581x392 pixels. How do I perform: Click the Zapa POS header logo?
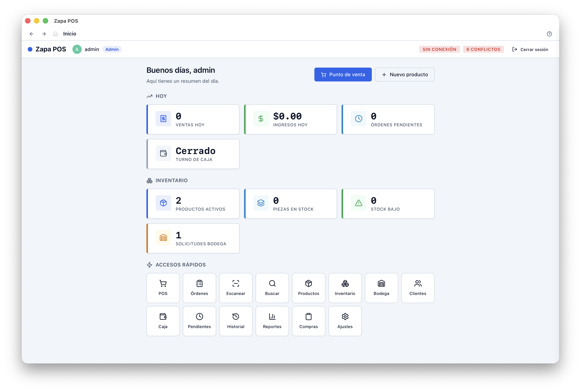47,49
